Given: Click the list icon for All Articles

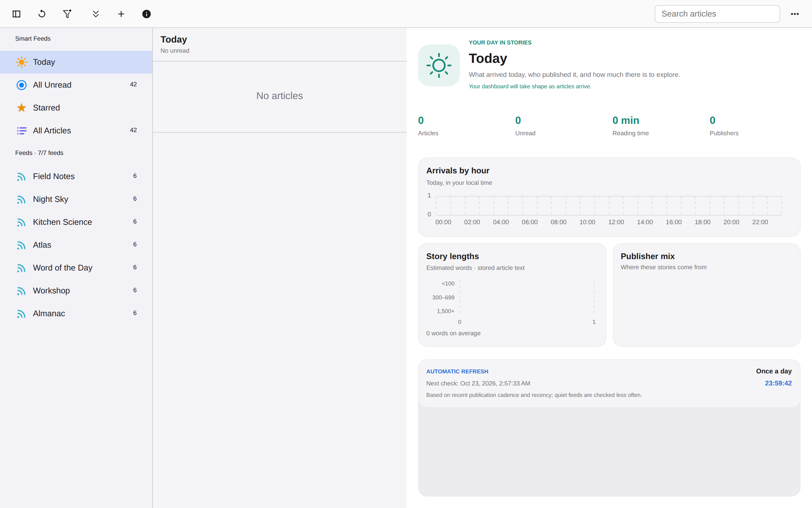Looking at the screenshot, I should coord(22,131).
